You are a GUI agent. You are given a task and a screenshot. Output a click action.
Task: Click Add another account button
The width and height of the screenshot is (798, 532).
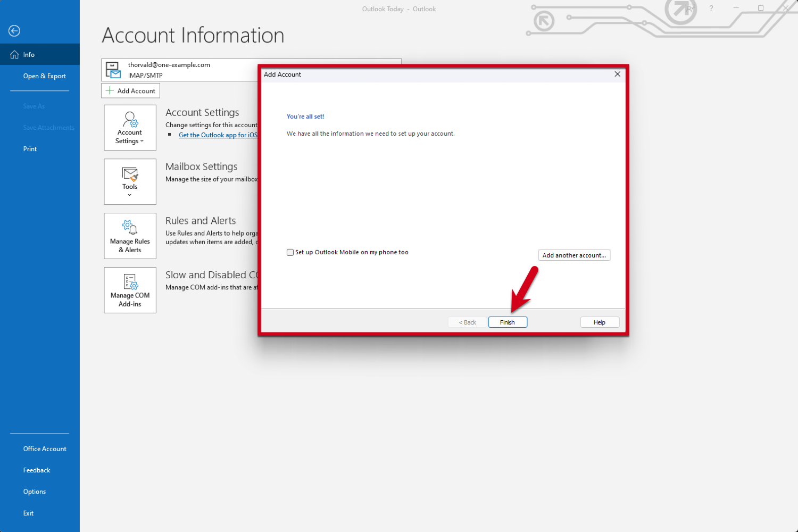574,255
